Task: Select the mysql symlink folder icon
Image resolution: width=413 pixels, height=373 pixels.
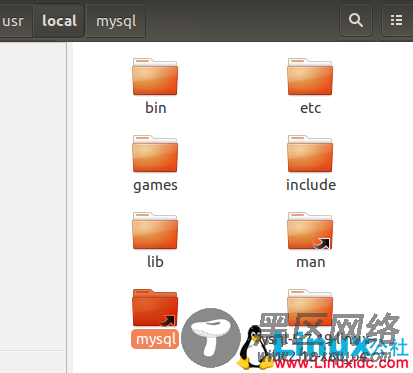Action: [155, 308]
